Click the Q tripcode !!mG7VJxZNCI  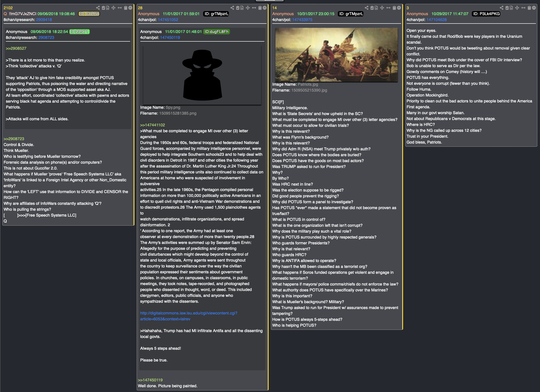pos(23,14)
